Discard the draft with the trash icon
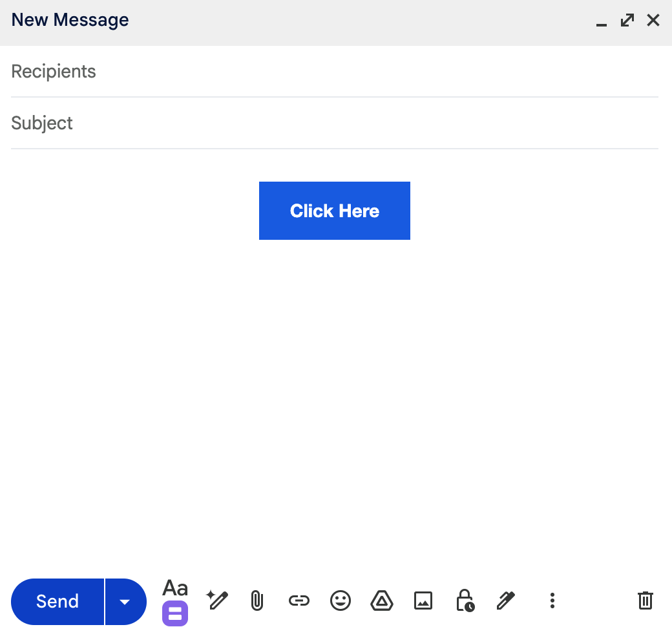 click(x=645, y=601)
